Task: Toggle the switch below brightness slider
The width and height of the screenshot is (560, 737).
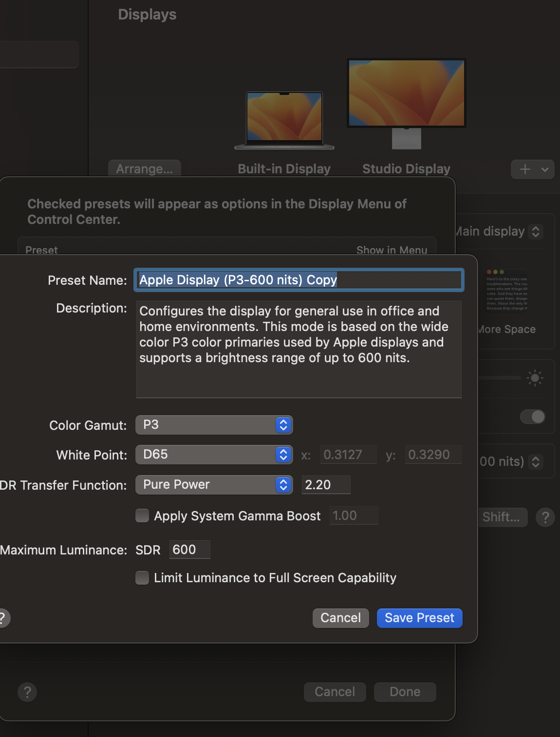Action: pyautogui.click(x=533, y=417)
